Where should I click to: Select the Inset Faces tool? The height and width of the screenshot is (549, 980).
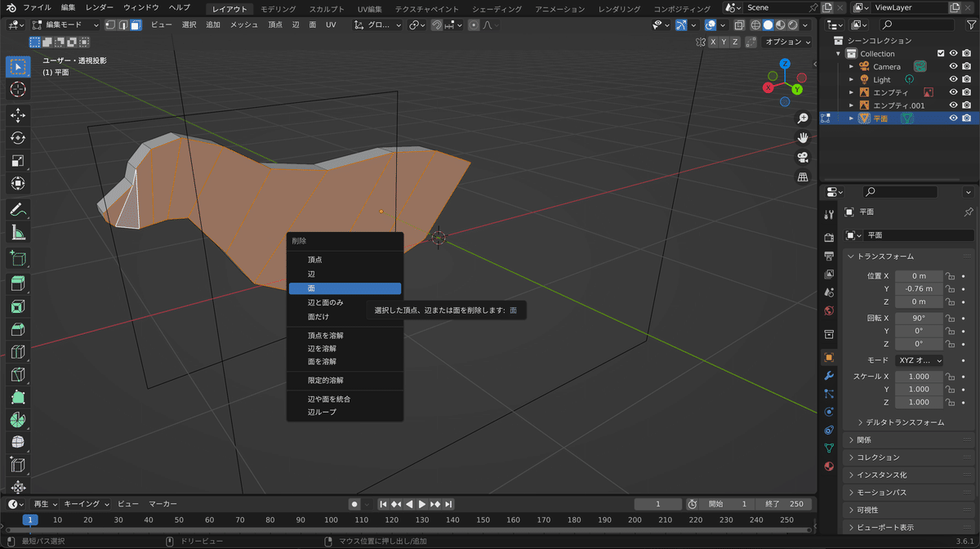(18, 307)
